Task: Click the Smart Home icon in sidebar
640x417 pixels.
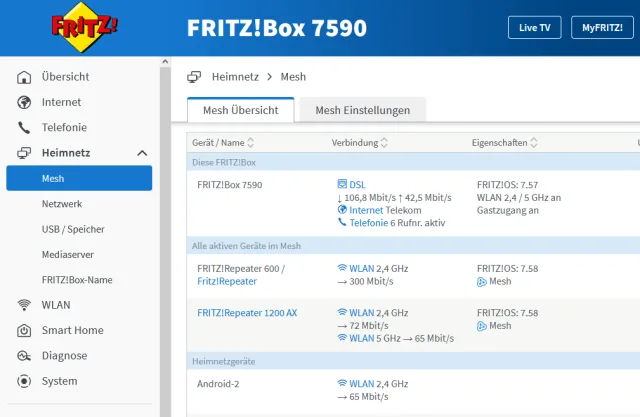Action: [24, 330]
